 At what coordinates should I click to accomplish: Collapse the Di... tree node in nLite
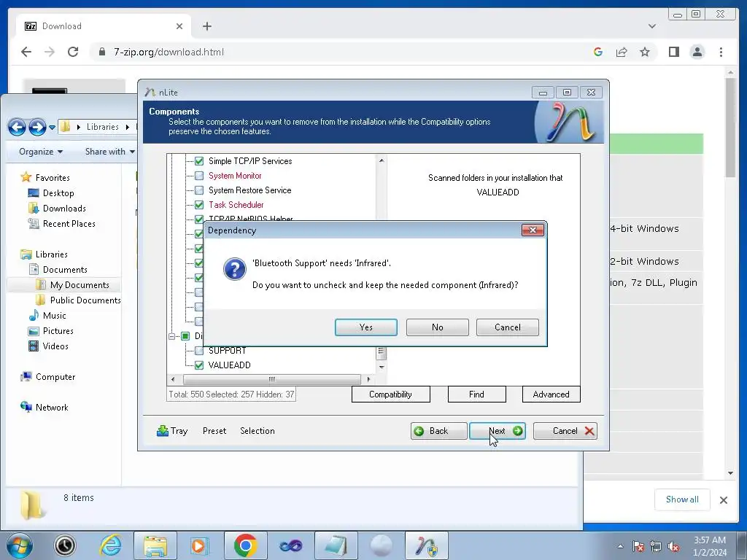(x=172, y=336)
